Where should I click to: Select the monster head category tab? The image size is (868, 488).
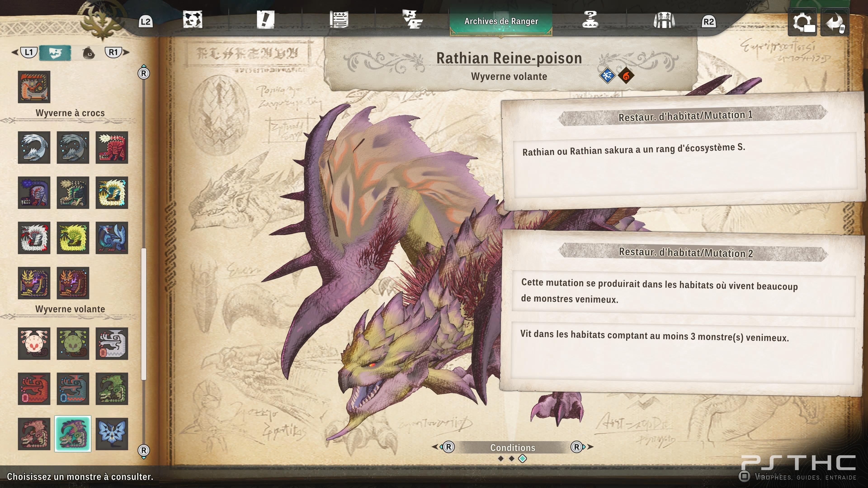pyautogui.click(x=55, y=53)
